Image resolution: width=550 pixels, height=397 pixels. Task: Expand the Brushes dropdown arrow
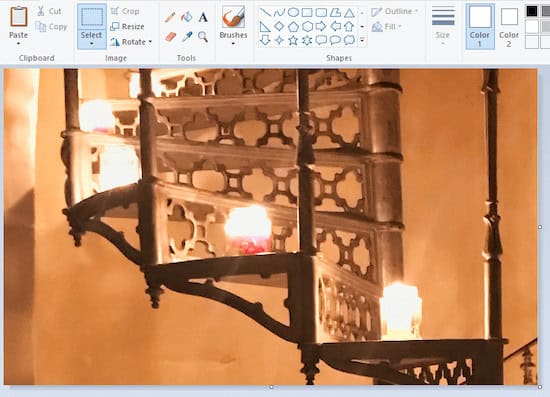233,44
